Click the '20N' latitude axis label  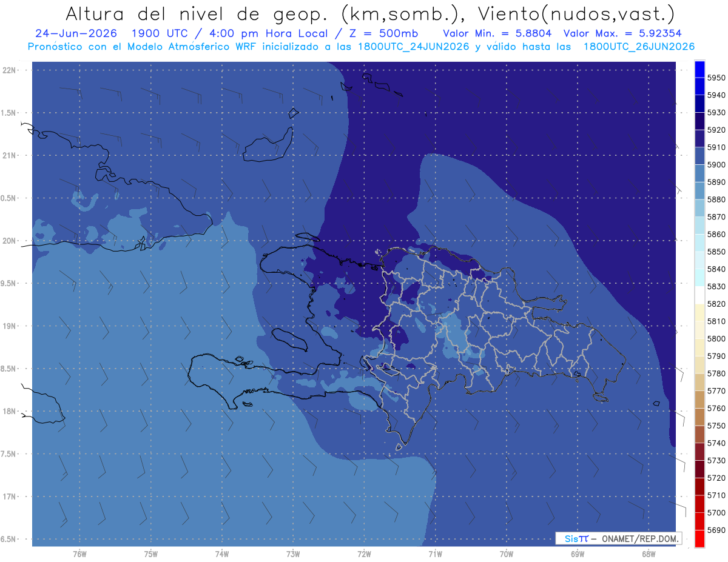tap(10, 241)
